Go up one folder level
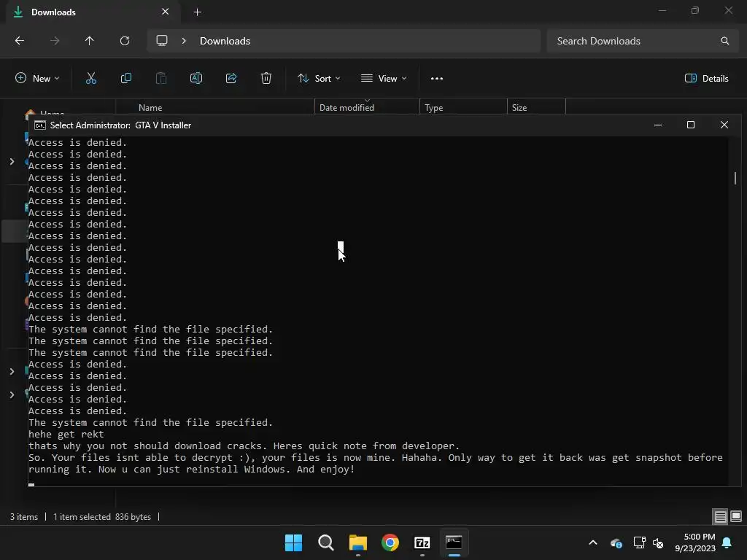This screenshot has width=747, height=560. tap(89, 41)
